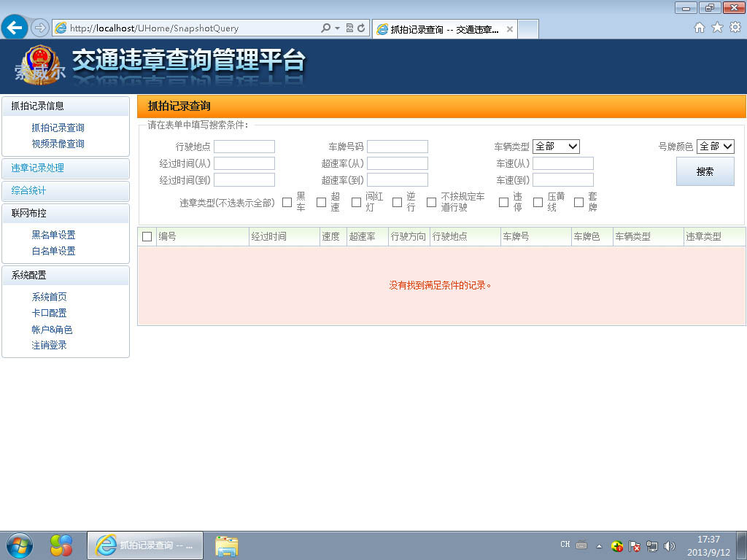Open the 号牌颜色 dropdown
This screenshot has width=747, height=560.
[x=715, y=147]
